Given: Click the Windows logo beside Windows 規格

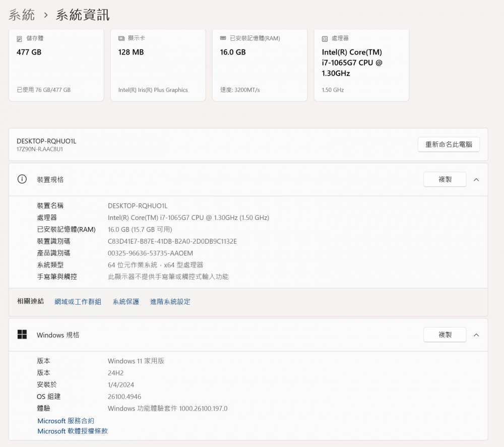Looking at the screenshot, I should pyautogui.click(x=22, y=334).
